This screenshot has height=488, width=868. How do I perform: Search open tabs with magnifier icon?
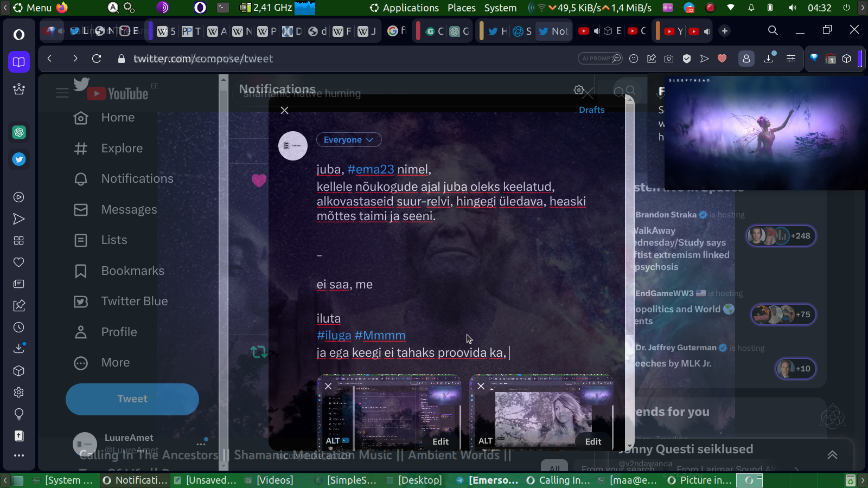pyautogui.click(x=773, y=31)
